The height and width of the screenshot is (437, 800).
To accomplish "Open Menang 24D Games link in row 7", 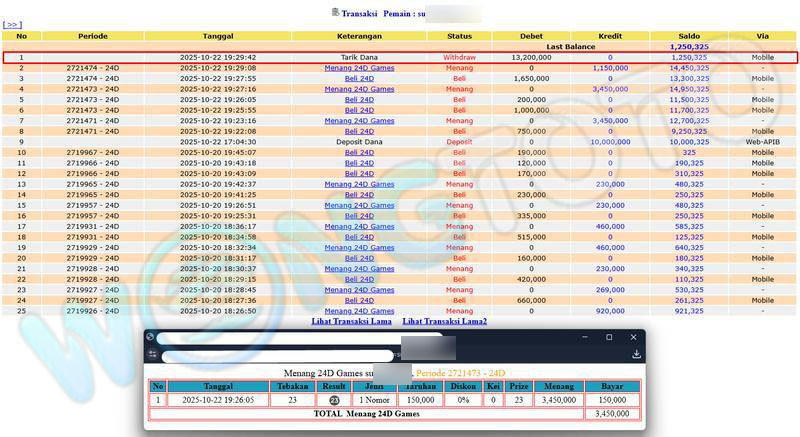I will pos(359,121).
